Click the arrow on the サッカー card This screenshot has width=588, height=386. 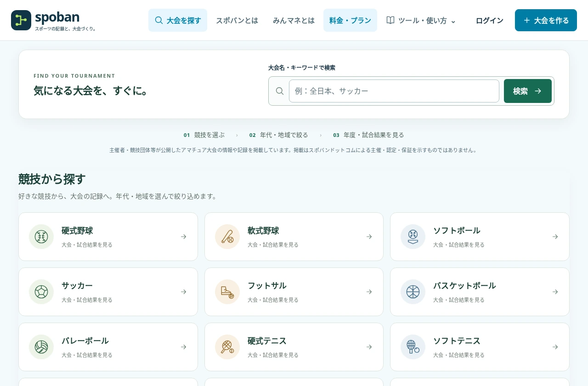183,292
